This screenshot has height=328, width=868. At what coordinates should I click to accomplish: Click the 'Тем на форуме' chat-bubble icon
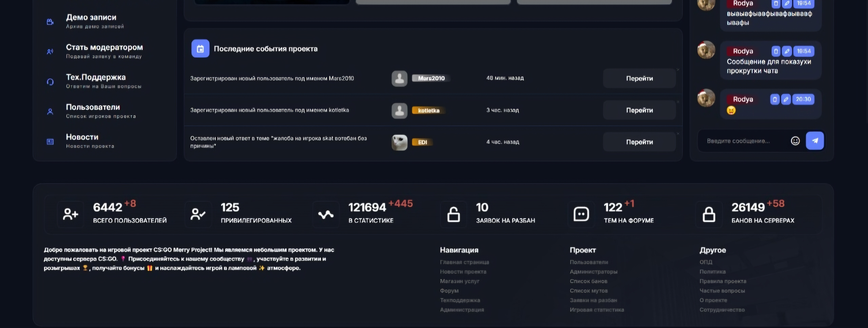[x=581, y=214]
